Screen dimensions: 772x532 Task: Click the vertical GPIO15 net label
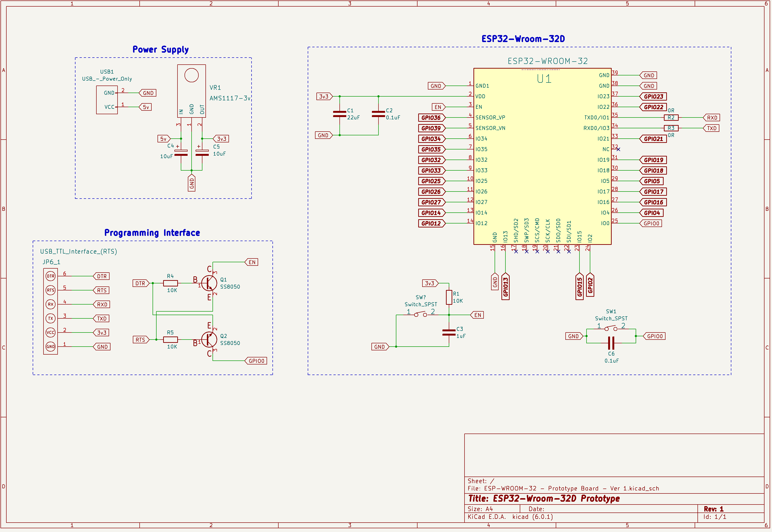coord(579,287)
